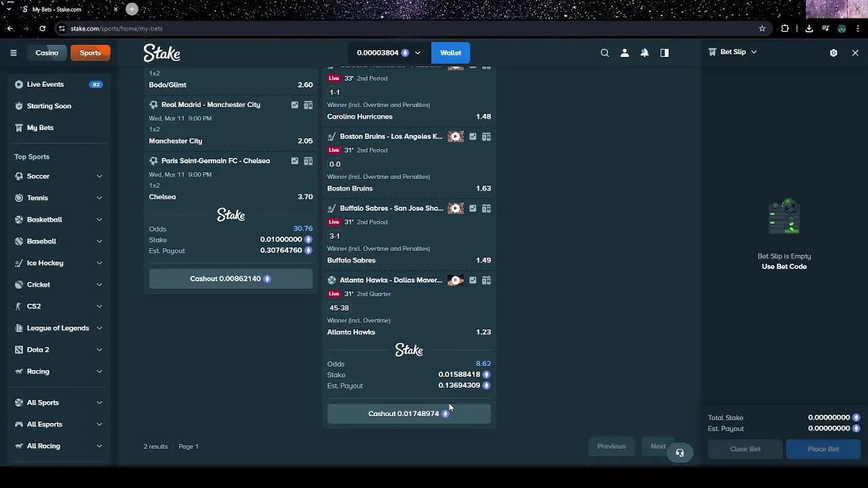This screenshot has height=488, width=868.
Task: Expand the League of Legends section
Action: (x=99, y=328)
